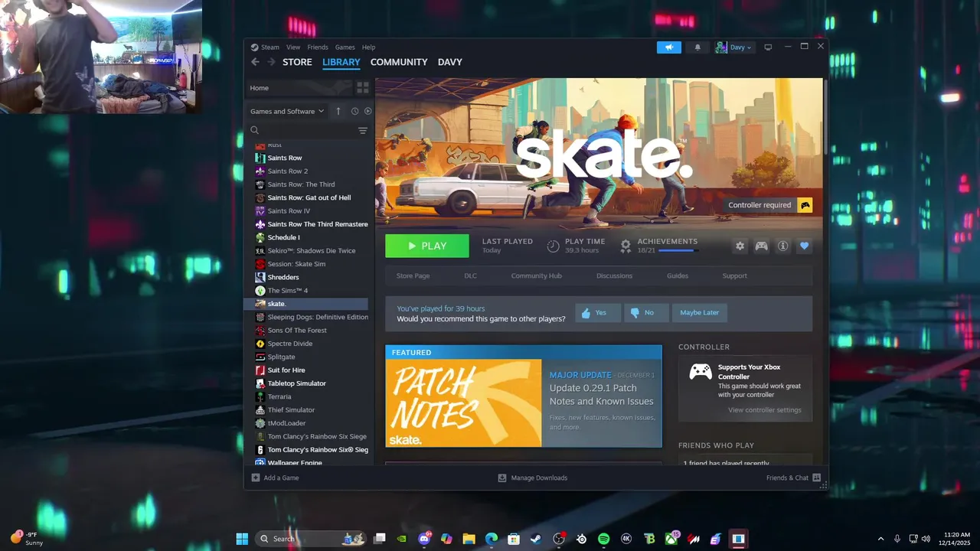The width and height of the screenshot is (980, 551).
Task: Open the Guides link
Action: tap(678, 275)
